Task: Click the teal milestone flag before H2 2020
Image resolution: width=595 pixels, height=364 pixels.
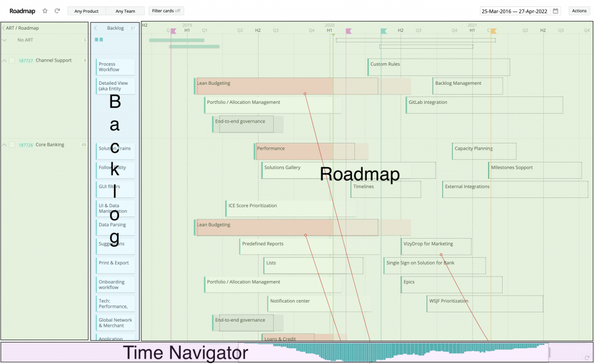Action: [x=383, y=31]
